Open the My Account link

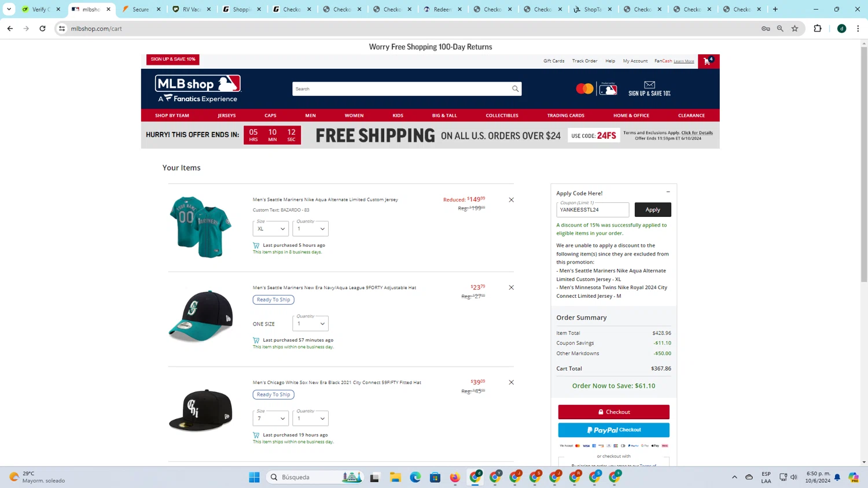point(635,61)
